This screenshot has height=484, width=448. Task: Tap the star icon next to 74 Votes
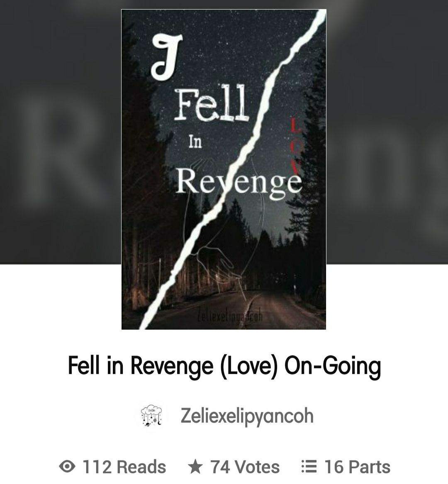pos(195,466)
